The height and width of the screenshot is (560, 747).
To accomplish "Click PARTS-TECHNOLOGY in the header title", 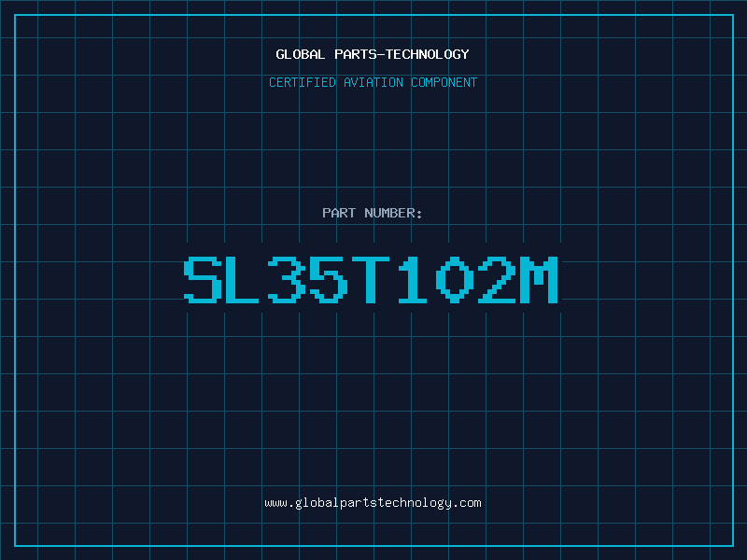I will (x=402, y=54).
